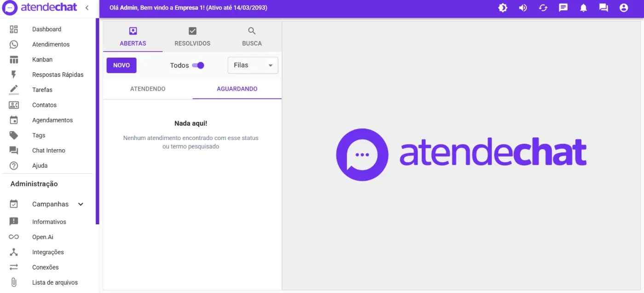This screenshot has height=293, width=644.
Task: Click the atendechat logo in sidebar header
Action: pyautogui.click(x=40, y=8)
